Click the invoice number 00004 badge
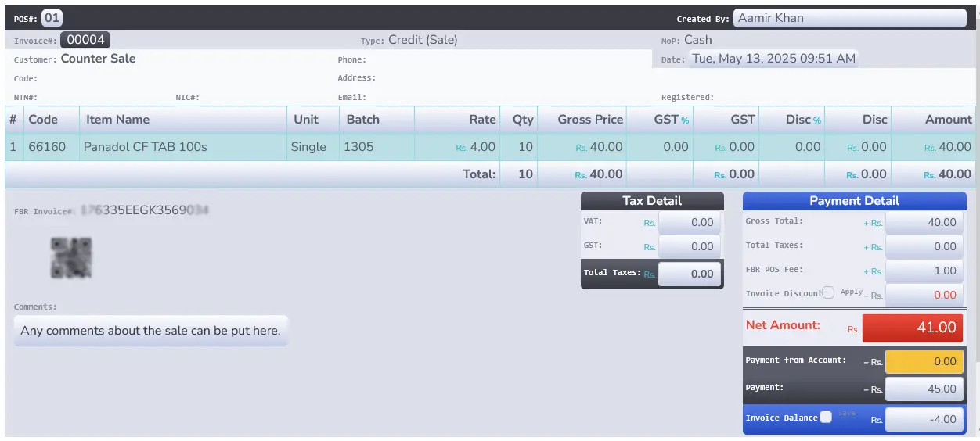980x441 pixels. click(x=85, y=40)
